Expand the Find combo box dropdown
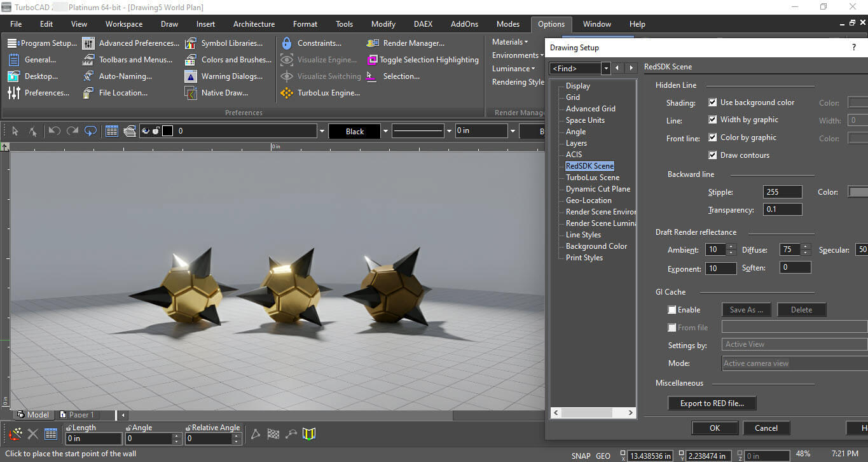868x462 pixels. click(x=607, y=68)
